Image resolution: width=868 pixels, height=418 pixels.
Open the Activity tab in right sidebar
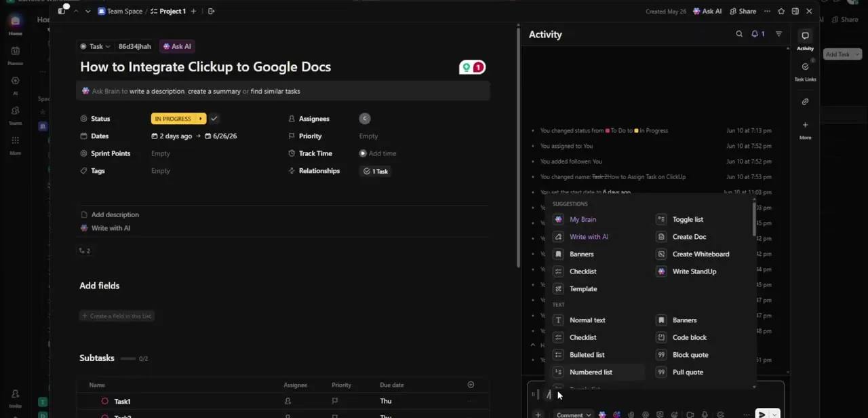[x=805, y=41]
